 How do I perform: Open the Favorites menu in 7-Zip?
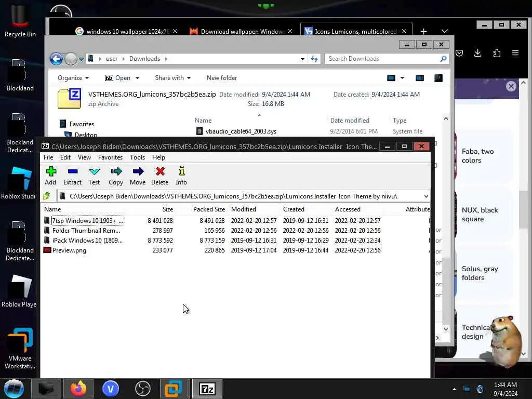coord(110,157)
